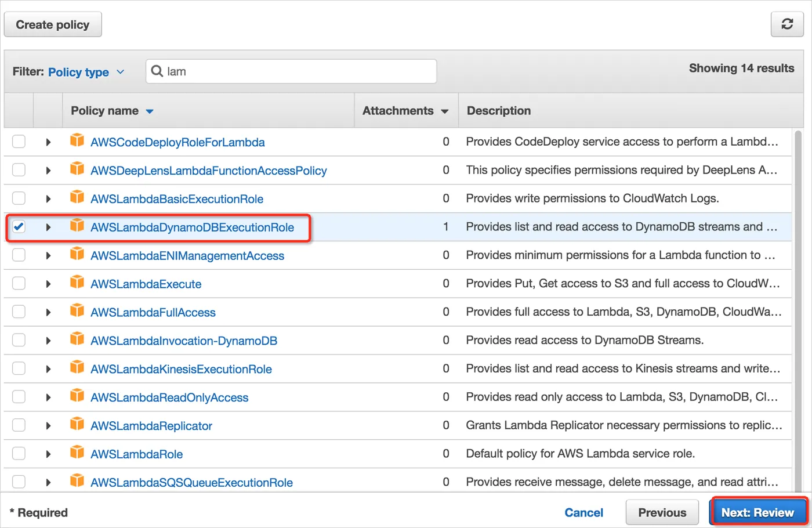Check the AWSDeepLensLambdaFunctionAccessPolicy checkbox

(x=19, y=170)
